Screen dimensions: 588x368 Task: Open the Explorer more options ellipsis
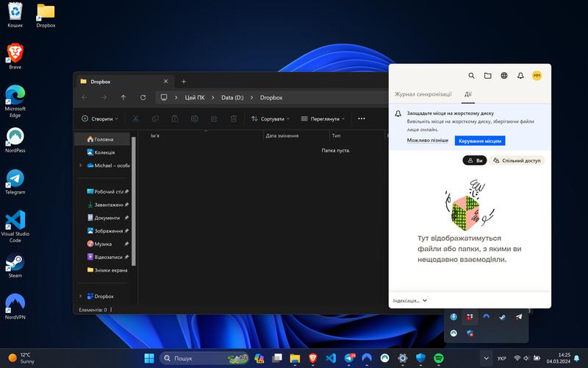click(361, 118)
